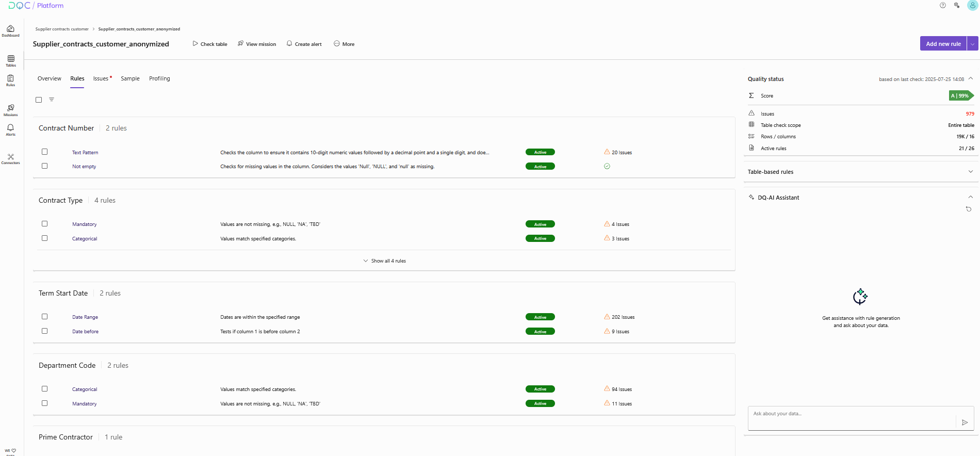Open the Rules sidebar icon
This screenshot has height=456, width=980.
coord(10,80)
